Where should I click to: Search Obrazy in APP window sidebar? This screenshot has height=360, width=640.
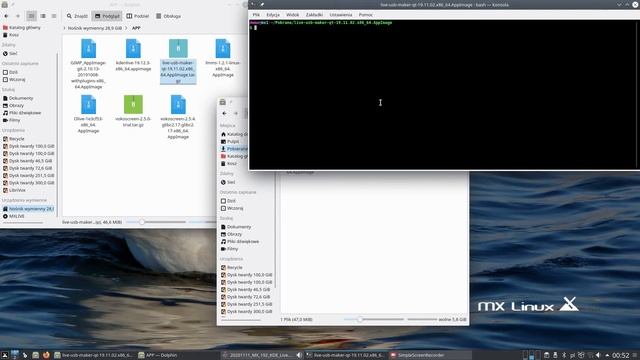point(13,106)
